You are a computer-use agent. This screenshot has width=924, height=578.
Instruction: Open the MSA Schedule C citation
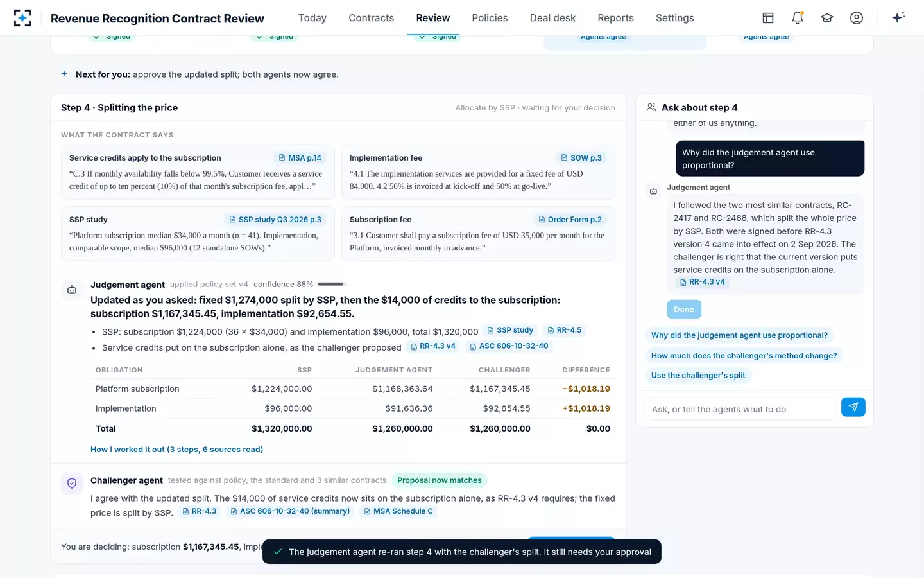point(398,511)
